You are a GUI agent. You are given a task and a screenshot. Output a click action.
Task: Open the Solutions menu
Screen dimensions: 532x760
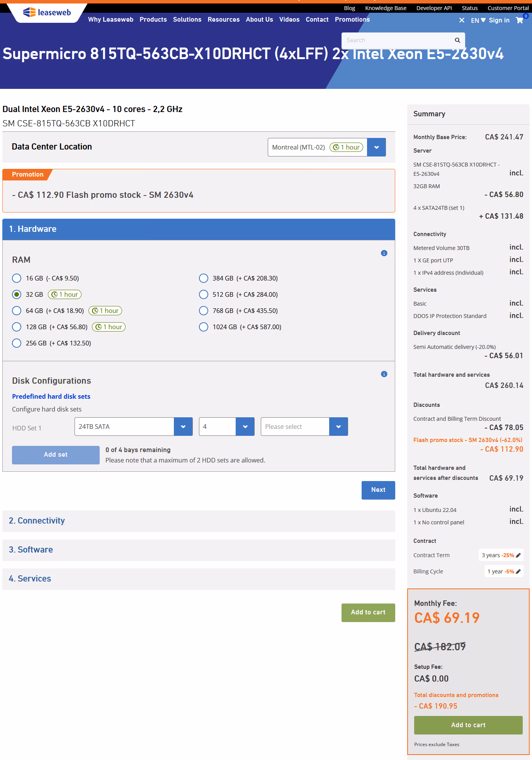[x=187, y=19]
